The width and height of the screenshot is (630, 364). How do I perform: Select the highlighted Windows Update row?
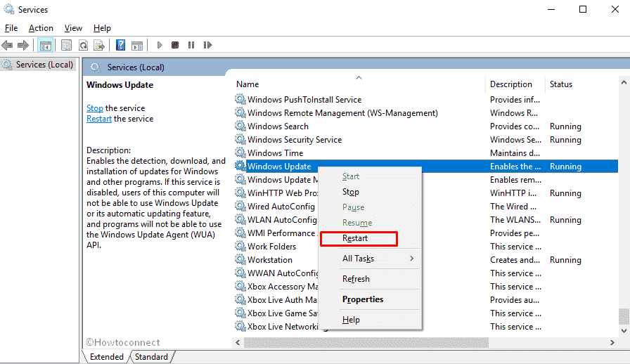tap(426, 167)
